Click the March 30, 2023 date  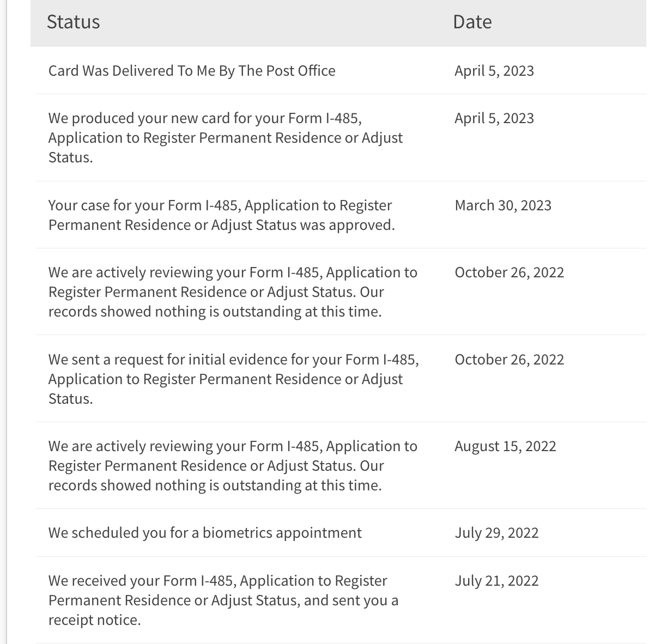point(503,205)
